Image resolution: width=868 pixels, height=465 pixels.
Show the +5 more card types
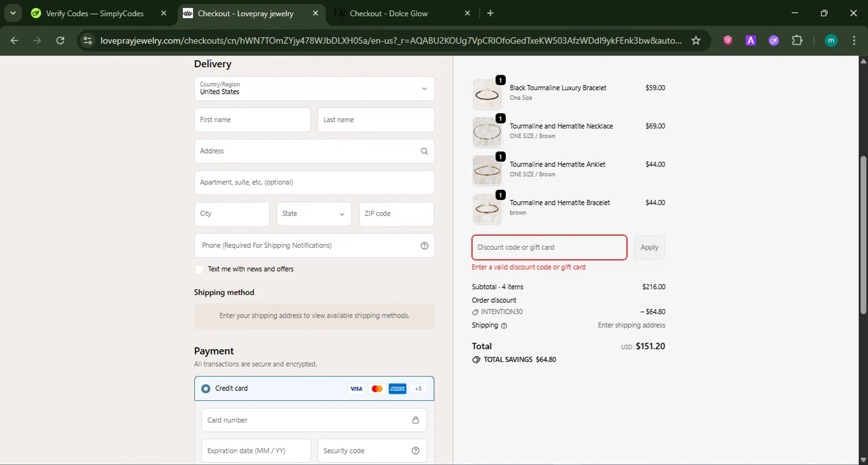pos(418,389)
